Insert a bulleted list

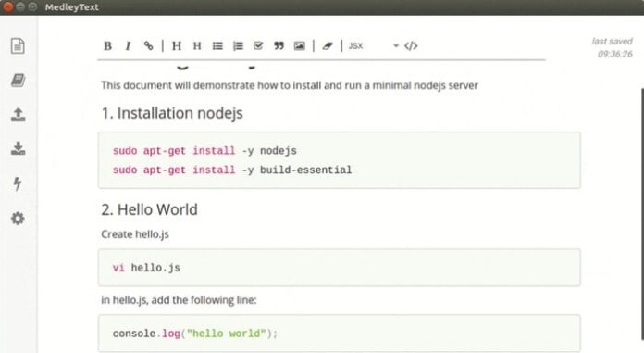tap(217, 45)
